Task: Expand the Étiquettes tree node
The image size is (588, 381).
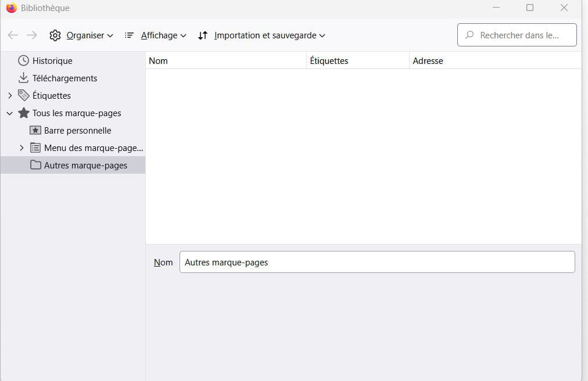Action: [10, 95]
